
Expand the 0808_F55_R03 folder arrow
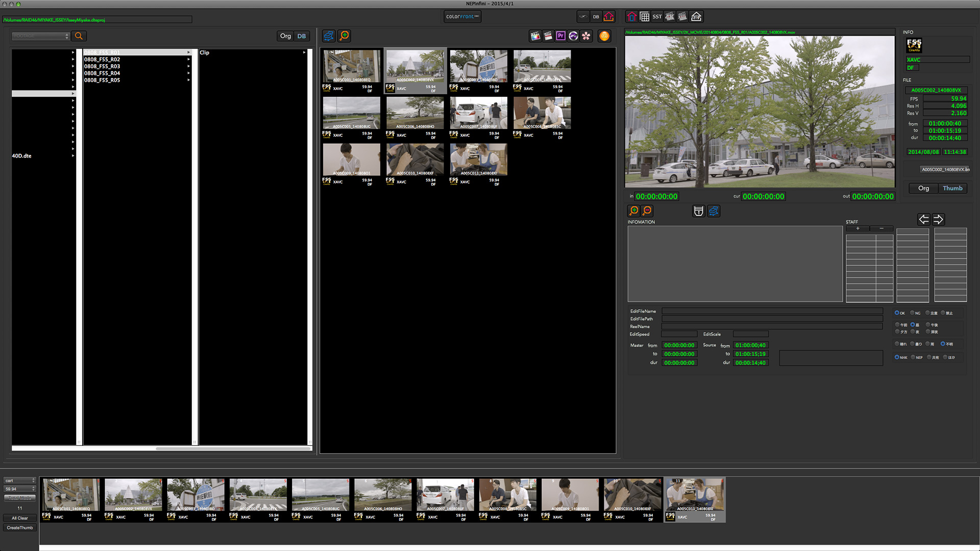coord(188,66)
